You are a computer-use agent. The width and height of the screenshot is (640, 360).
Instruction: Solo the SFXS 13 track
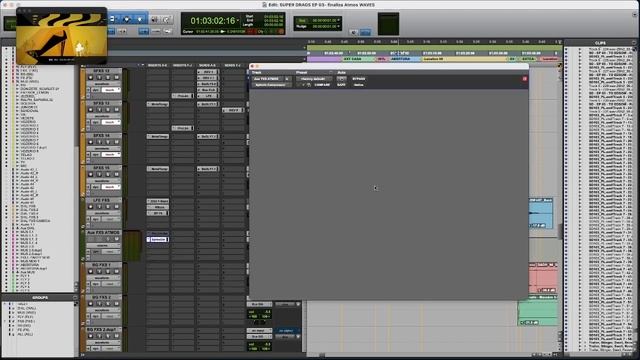pos(108,110)
